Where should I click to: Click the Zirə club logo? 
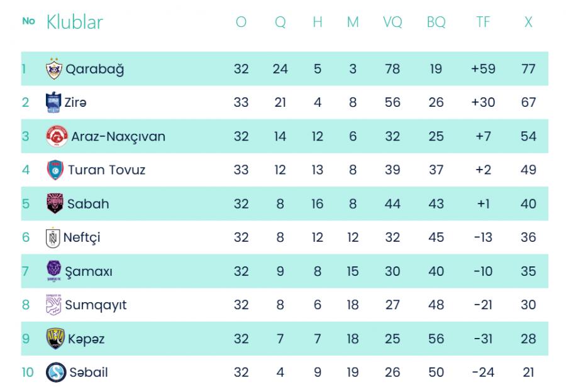(53, 102)
